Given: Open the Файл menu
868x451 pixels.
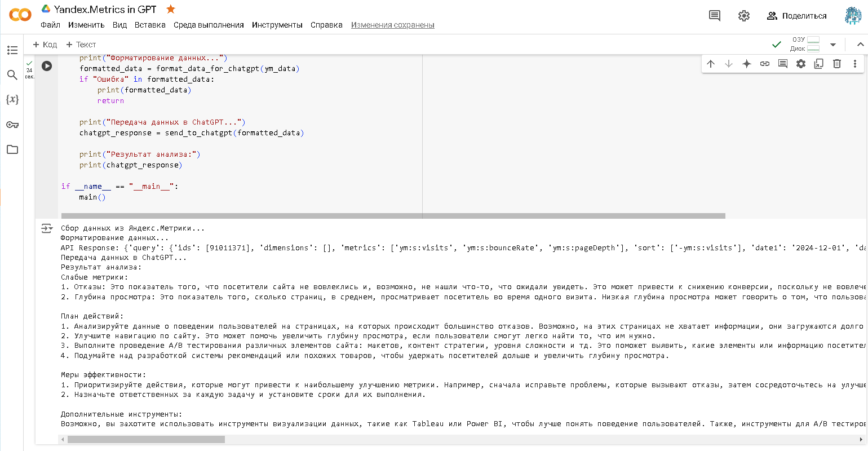Looking at the screenshot, I should click(x=50, y=25).
